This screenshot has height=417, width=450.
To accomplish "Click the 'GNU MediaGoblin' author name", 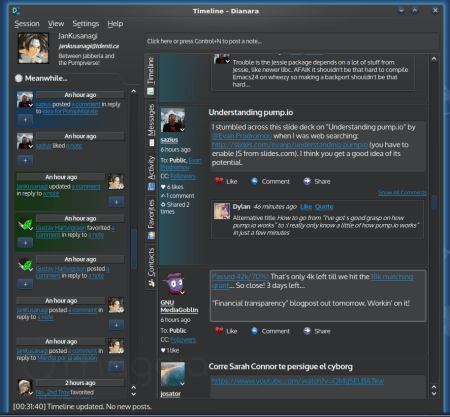I will click(179, 306).
